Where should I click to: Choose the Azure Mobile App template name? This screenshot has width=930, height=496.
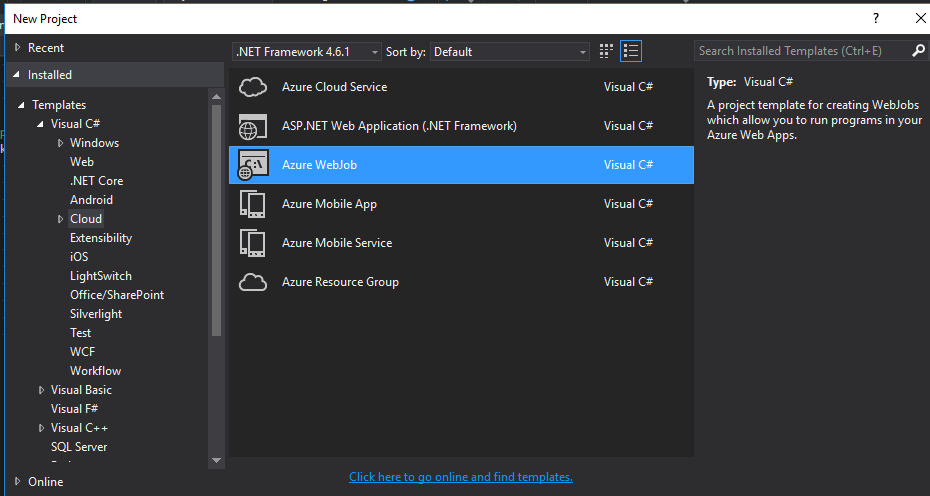[329, 204]
